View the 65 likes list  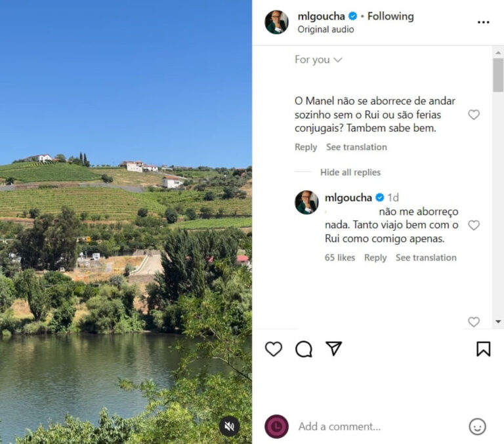click(339, 258)
